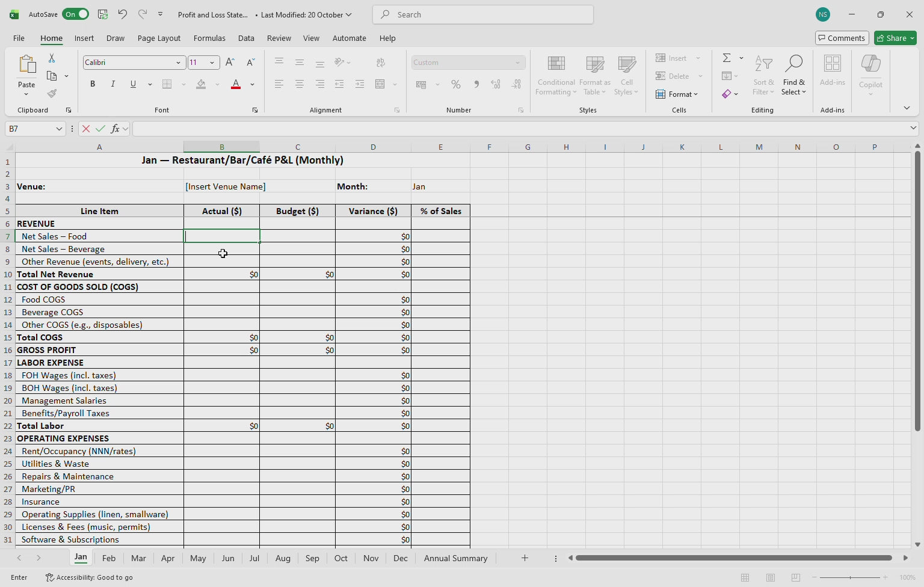
Task: Toggle AutoSave off
Action: [x=75, y=14]
